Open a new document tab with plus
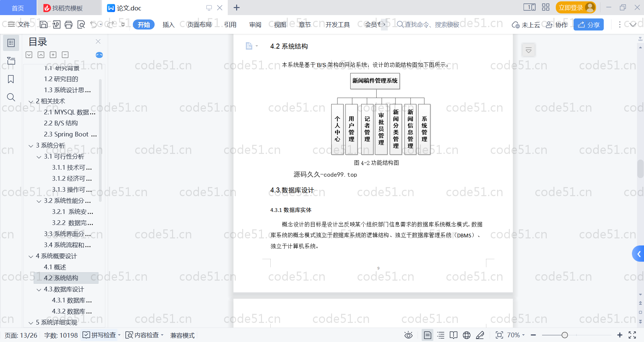The image size is (644, 342). coord(236,7)
